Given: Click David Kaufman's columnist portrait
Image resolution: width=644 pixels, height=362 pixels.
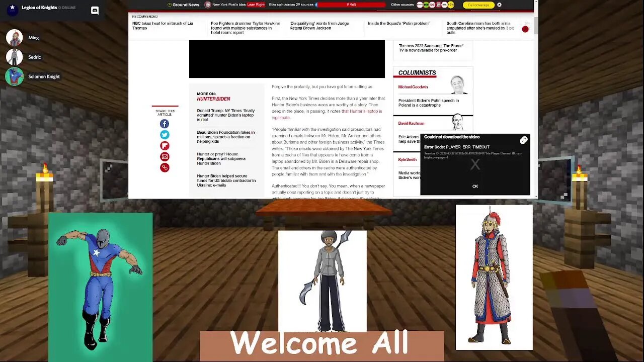Looking at the screenshot, I should 457,122.
